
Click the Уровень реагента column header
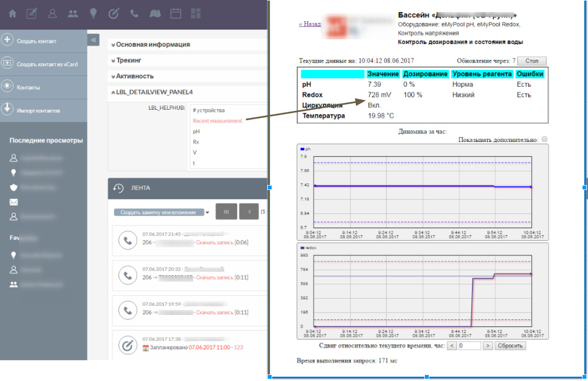(482, 74)
